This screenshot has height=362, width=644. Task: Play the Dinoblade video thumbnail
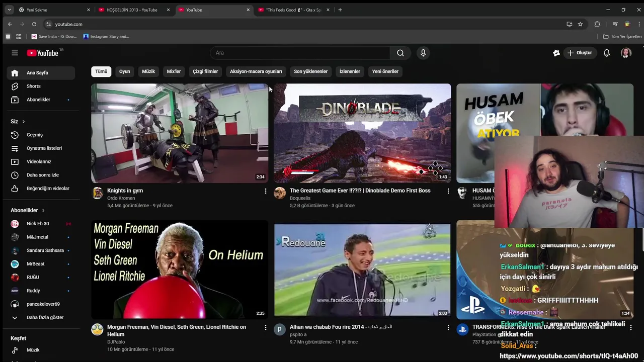(362, 133)
